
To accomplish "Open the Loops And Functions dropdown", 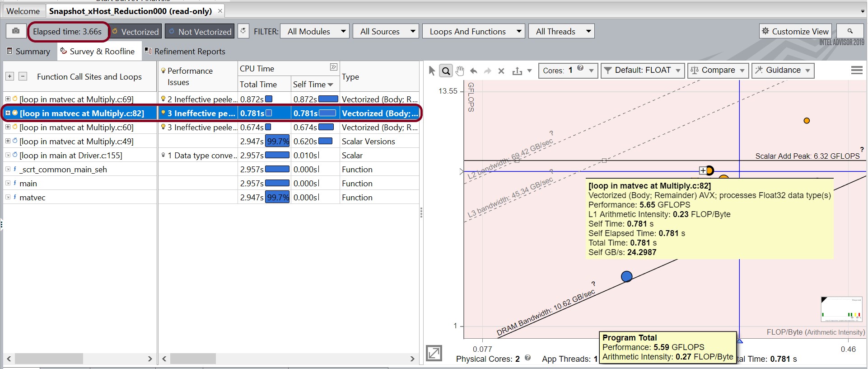I will click(473, 32).
